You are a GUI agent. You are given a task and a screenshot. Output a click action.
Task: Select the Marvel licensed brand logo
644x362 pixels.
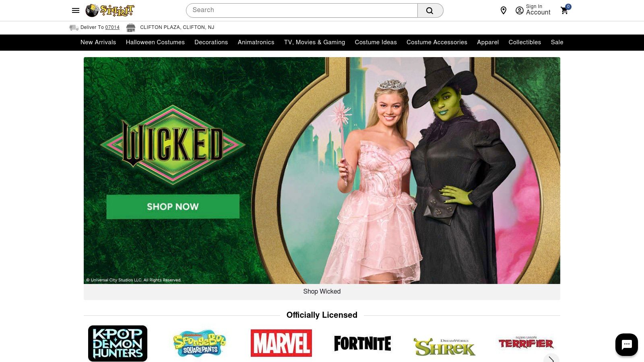281,343
